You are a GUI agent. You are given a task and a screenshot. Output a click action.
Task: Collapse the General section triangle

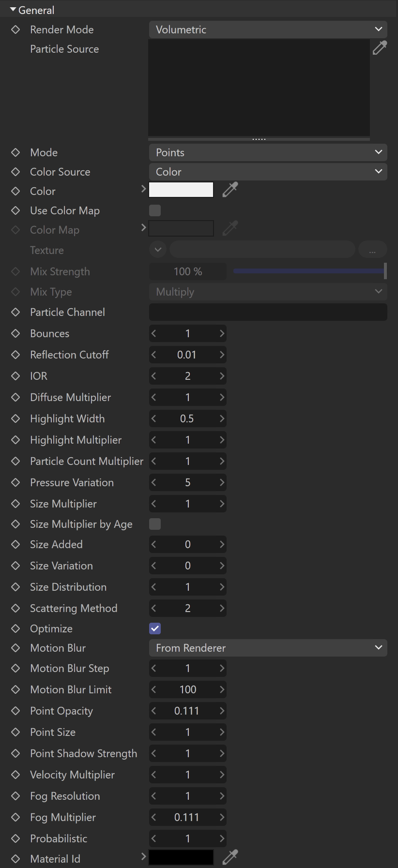(x=13, y=10)
